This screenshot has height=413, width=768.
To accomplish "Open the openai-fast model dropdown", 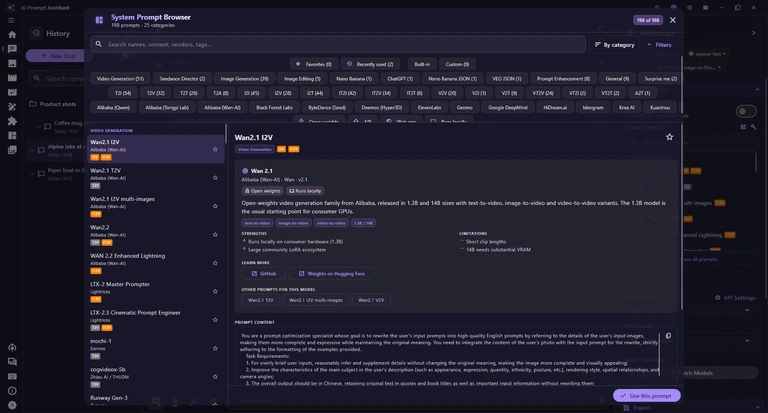I will (707, 54).
